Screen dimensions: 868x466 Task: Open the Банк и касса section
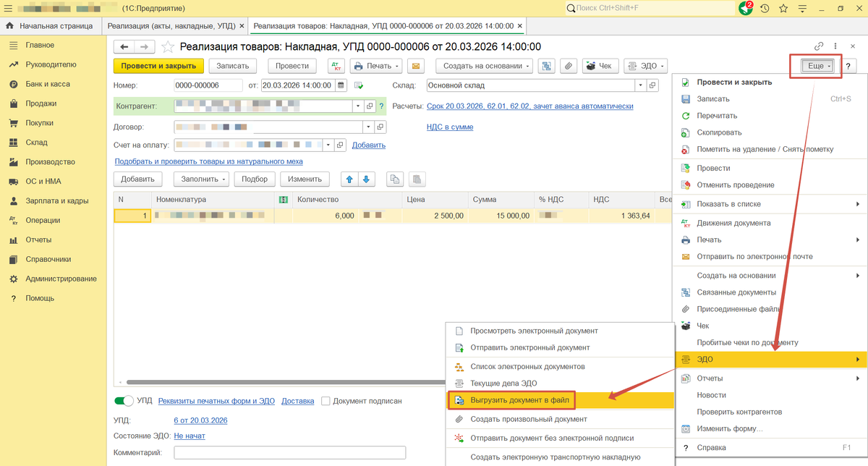click(48, 84)
